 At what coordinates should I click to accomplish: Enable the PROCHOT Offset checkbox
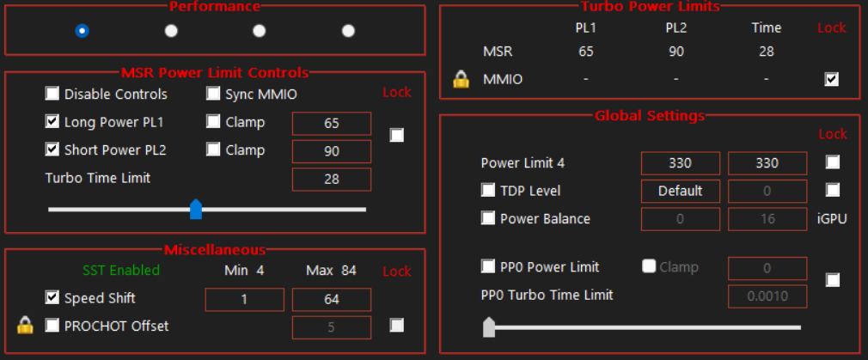[52, 326]
